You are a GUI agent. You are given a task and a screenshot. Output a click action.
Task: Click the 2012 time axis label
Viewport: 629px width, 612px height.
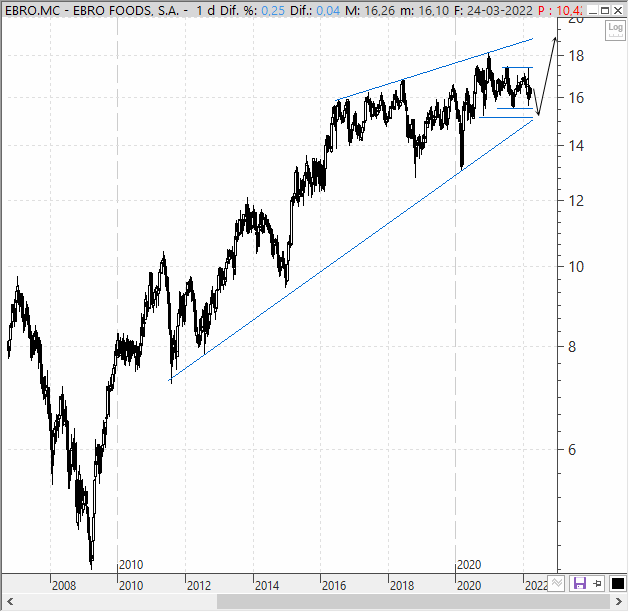tap(199, 586)
